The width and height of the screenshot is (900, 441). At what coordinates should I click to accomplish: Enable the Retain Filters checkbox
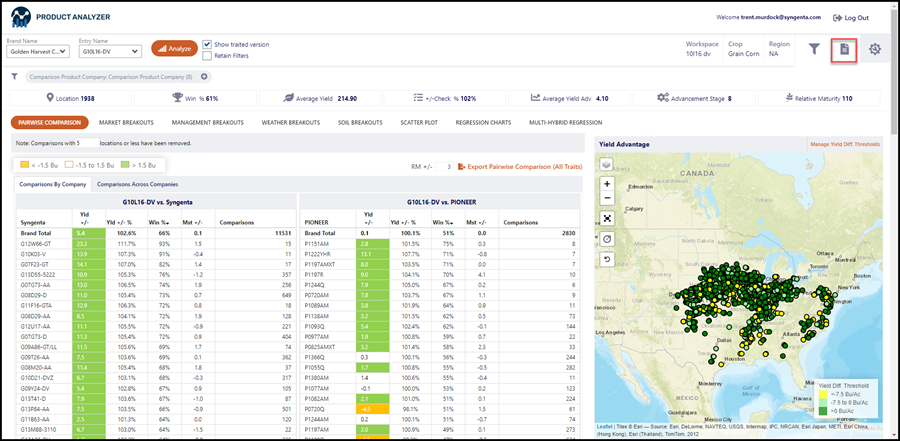[x=207, y=56]
